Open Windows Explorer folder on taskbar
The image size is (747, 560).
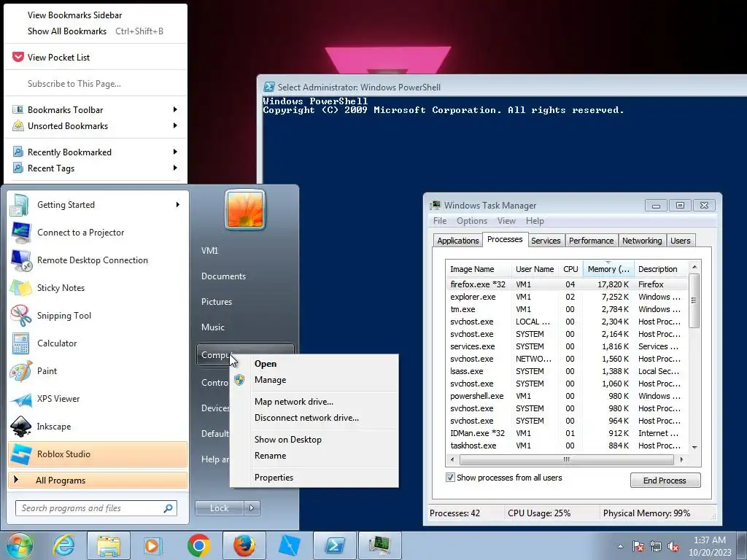click(x=109, y=545)
